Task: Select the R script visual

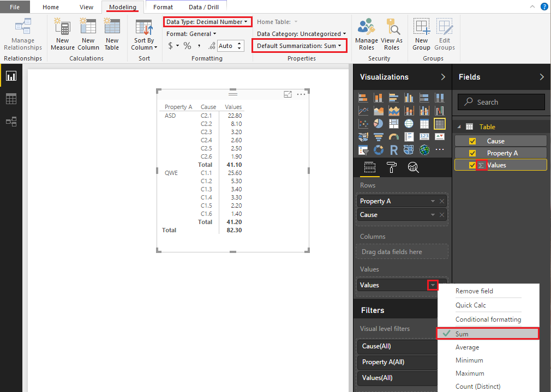Action: (x=394, y=150)
